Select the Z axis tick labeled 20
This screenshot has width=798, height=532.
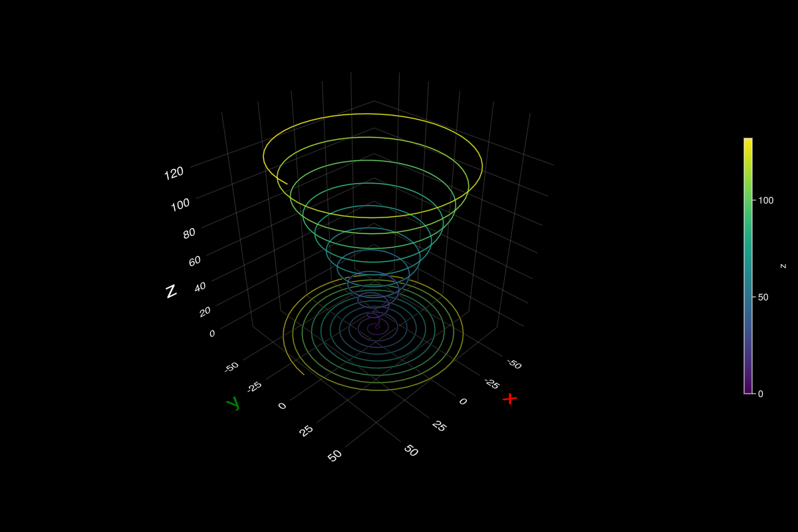pyautogui.click(x=204, y=311)
